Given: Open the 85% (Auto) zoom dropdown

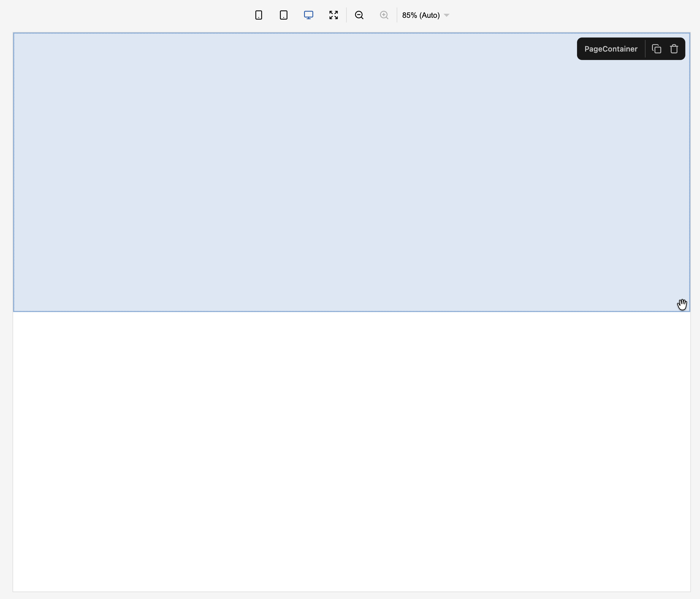Looking at the screenshot, I should tap(421, 15).
